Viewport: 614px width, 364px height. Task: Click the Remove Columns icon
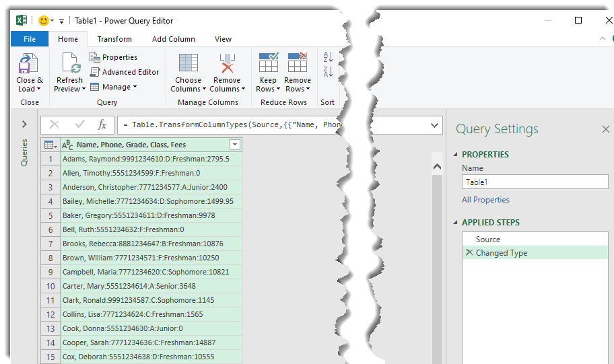pos(227,63)
